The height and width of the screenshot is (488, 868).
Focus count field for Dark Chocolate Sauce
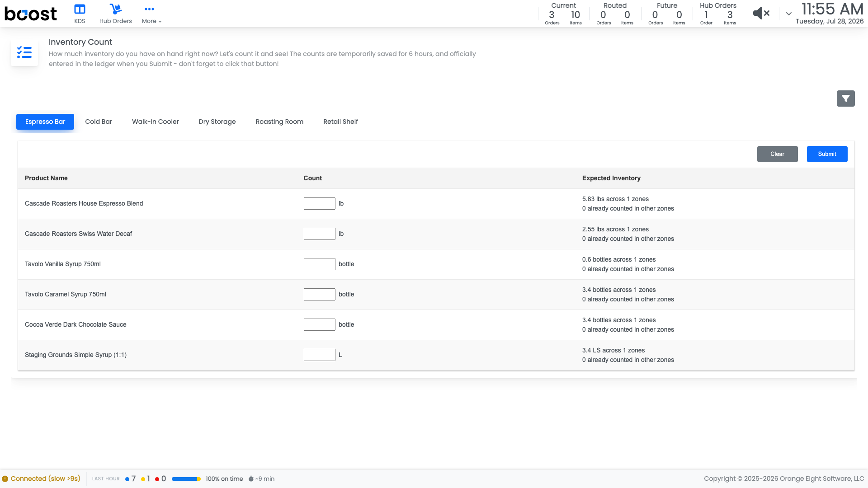[x=320, y=325]
